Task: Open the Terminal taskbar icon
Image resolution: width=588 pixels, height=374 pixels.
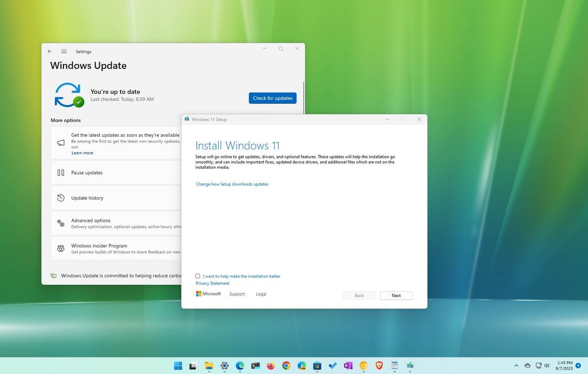Action: pos(255,365)
